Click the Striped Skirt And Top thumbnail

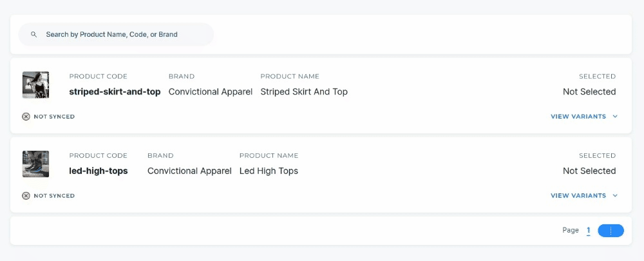pos(35,85)
